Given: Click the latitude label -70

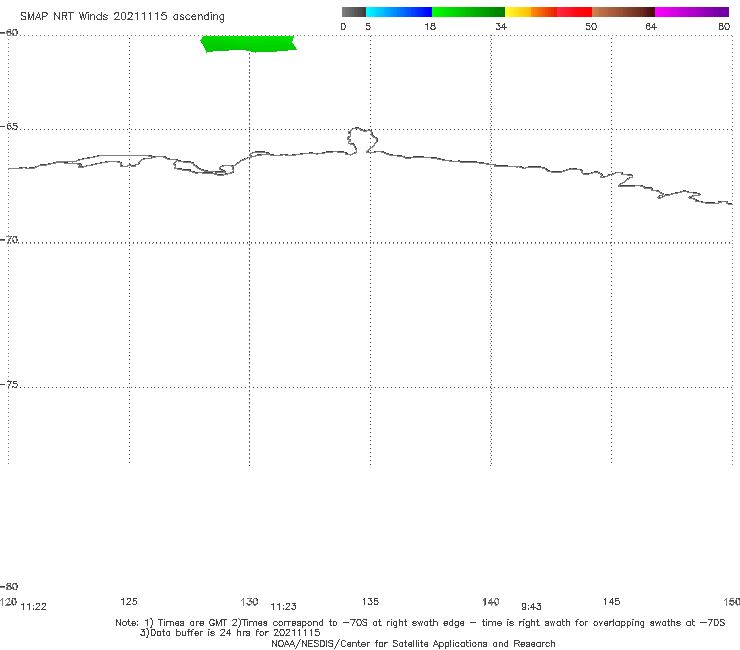Looking at the screenshot, I should pos(9,240).
